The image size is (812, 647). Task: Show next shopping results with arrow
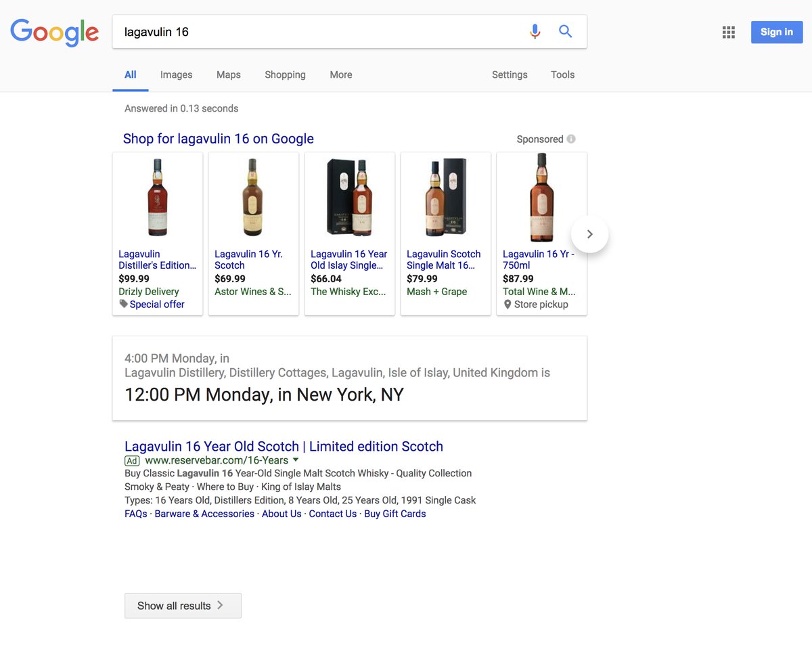tap(589, 234)
